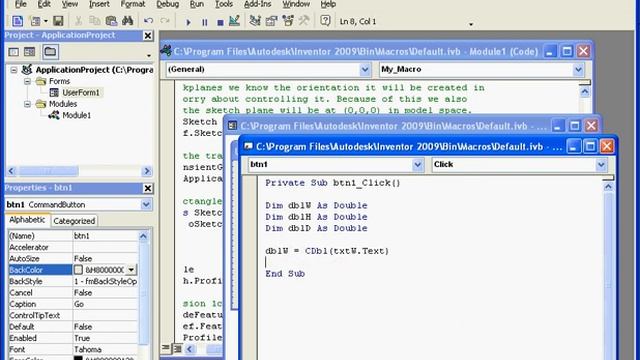Undo the last action

[149, 21]
